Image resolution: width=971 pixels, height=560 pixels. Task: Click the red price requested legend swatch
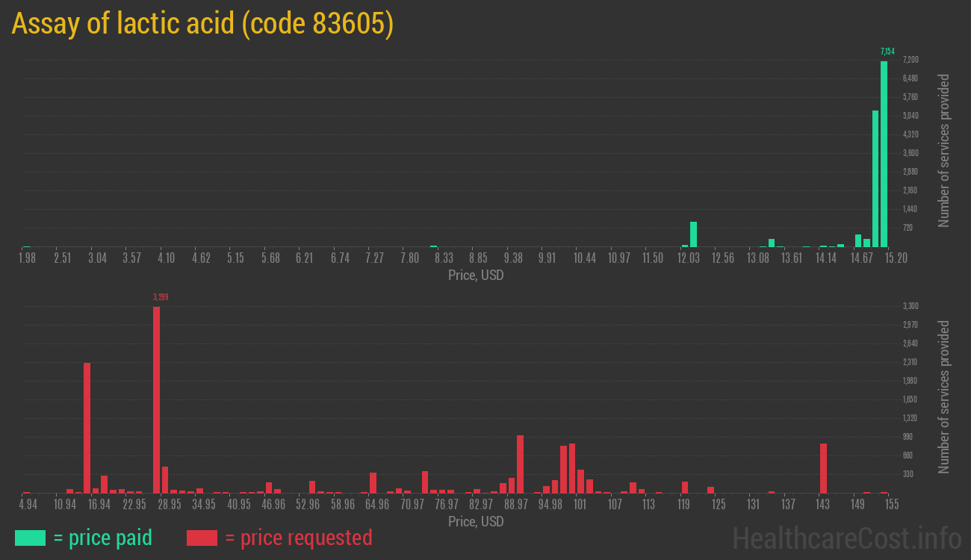(x=202, y=538)
